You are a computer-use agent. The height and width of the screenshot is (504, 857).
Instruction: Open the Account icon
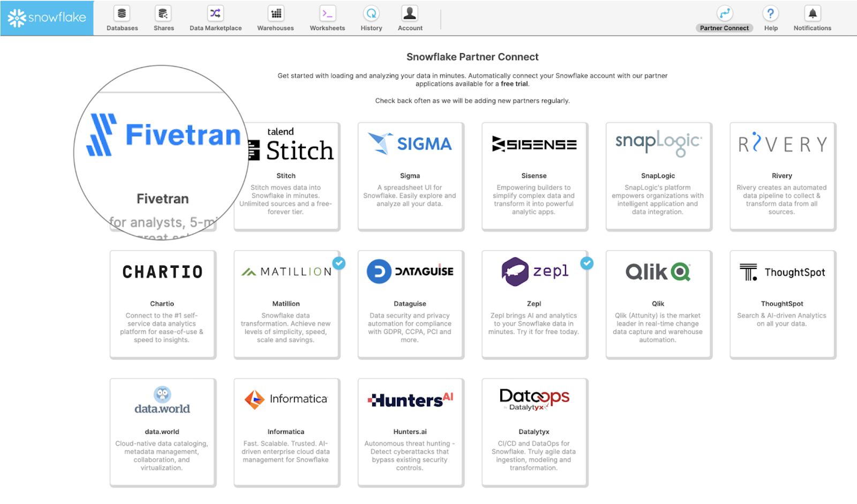[x=410, y=13]
